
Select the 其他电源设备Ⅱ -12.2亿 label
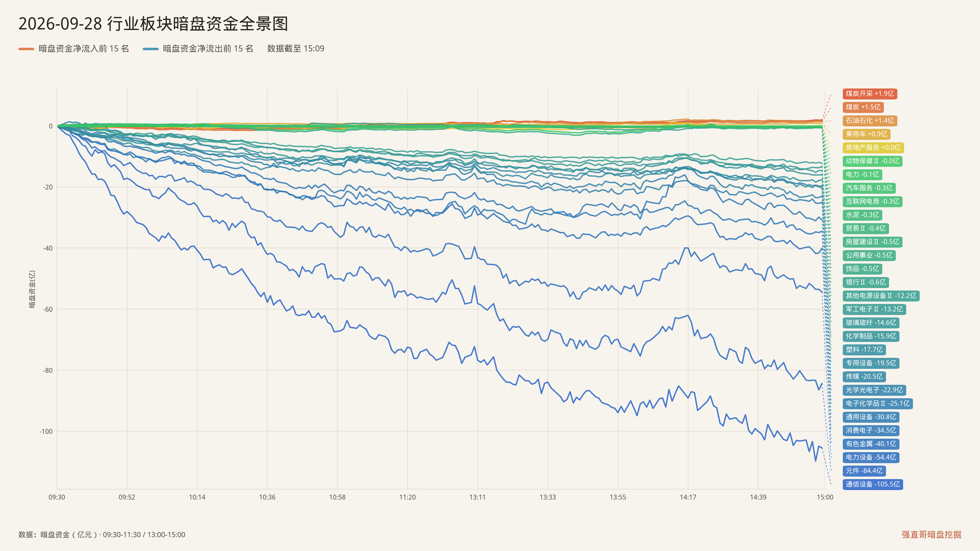pyautogui.click(x=881, y=296)
